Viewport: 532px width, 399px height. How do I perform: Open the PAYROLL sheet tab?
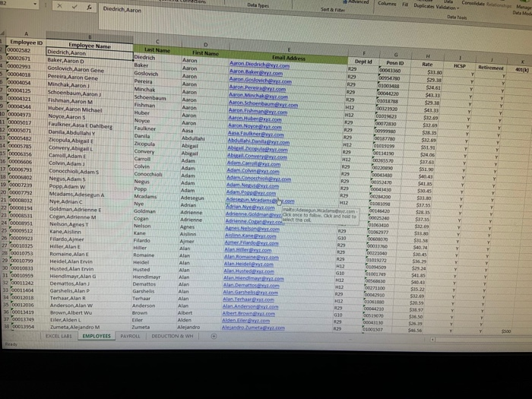(x=130, y=336)
